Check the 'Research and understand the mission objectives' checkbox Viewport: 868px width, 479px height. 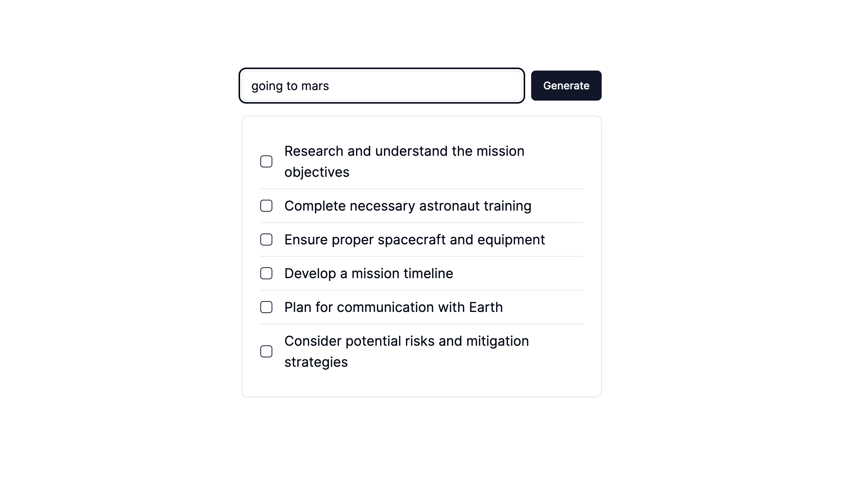(x=266, y=161)
